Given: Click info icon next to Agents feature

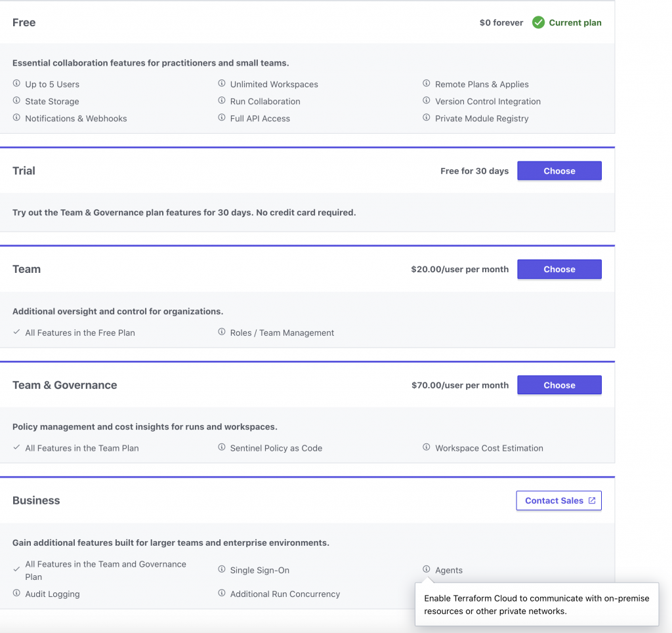Looking at the screenshot, I should click(x=427, y=570).
